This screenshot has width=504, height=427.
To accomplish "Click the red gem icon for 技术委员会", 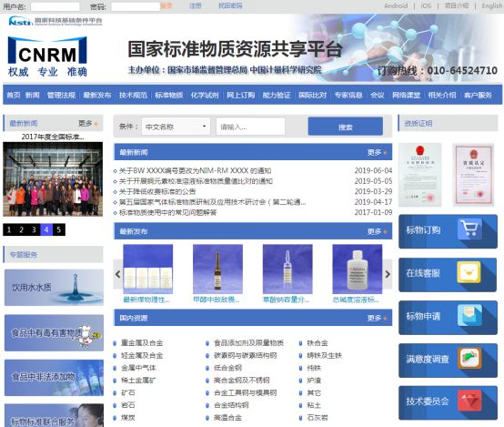I will coord(469,401).
